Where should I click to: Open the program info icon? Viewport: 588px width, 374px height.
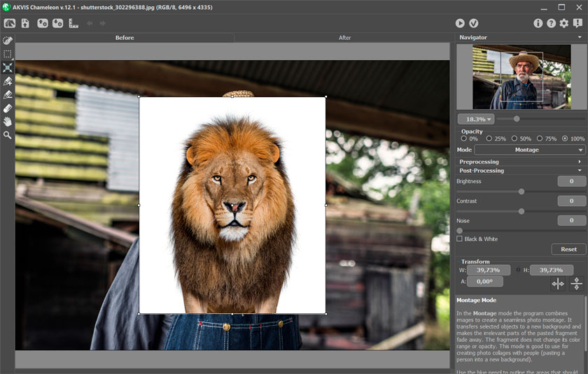click(538, 23)
